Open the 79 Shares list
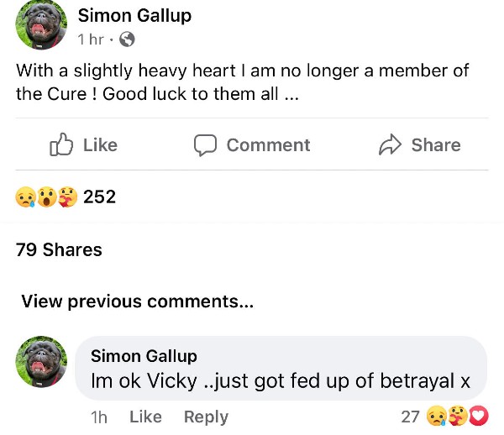 [59, 250]
